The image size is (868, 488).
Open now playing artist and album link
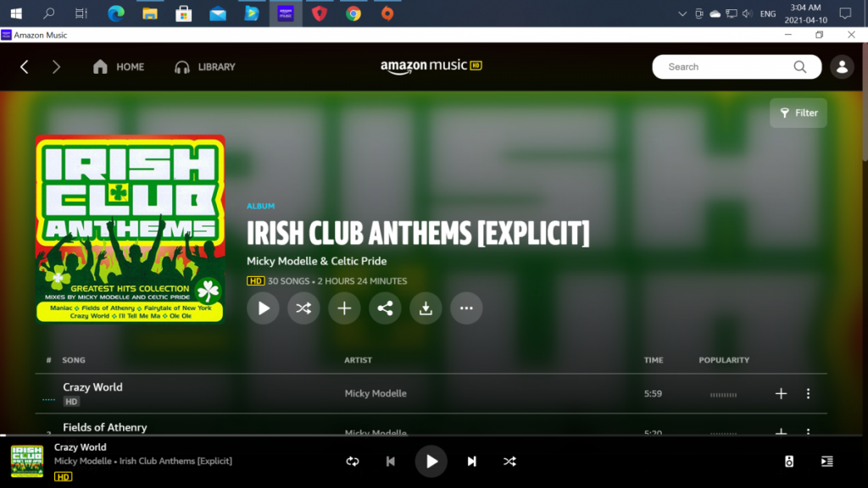[142, 461]
